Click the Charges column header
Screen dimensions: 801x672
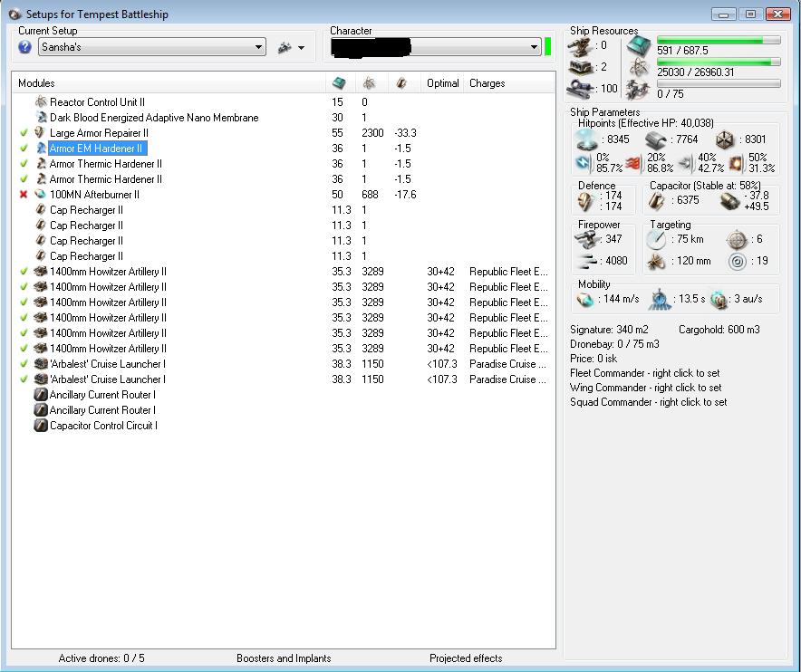pos(509,82)
